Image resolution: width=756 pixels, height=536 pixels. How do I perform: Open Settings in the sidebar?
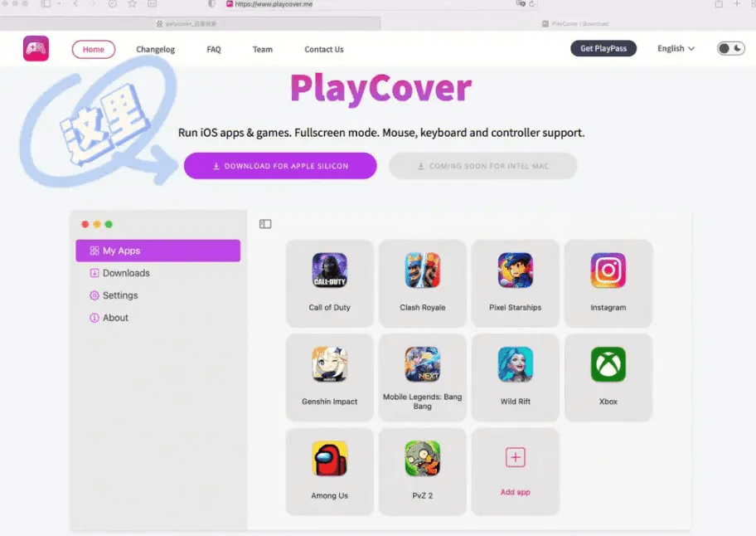coord(114,295)
